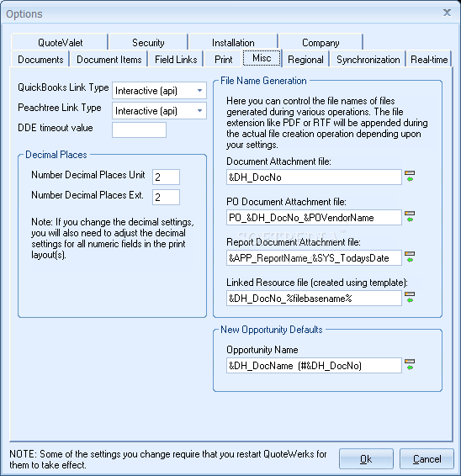This screenshot has width=461, height=476.
Task: Cancel the Options dialog
Action: [427, 459]
